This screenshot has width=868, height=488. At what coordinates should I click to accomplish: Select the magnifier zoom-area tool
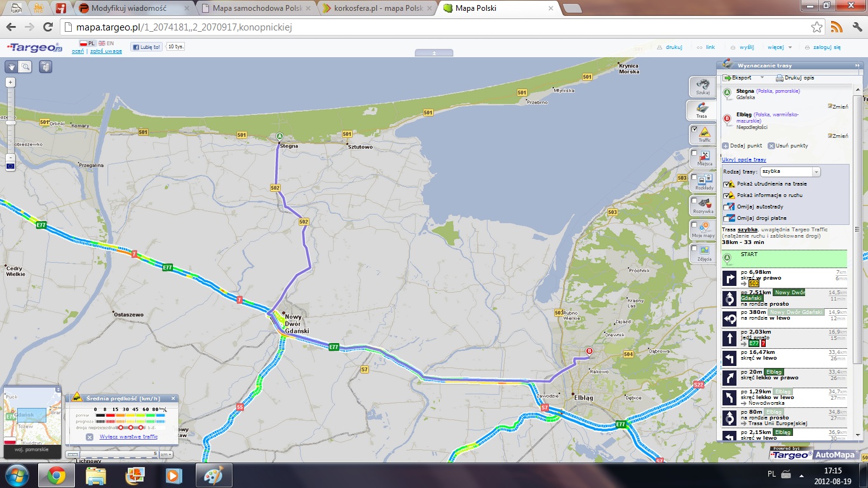[x=25, y=67]
